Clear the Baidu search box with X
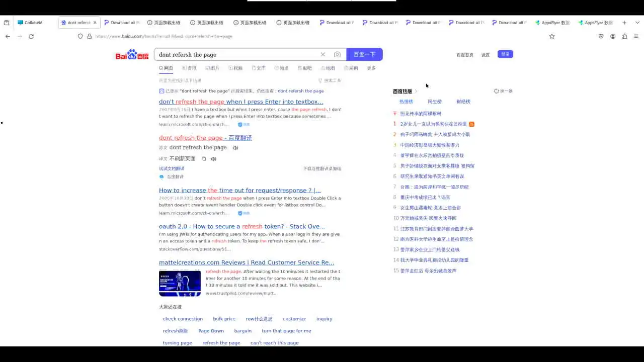 [x=323, y=54]
